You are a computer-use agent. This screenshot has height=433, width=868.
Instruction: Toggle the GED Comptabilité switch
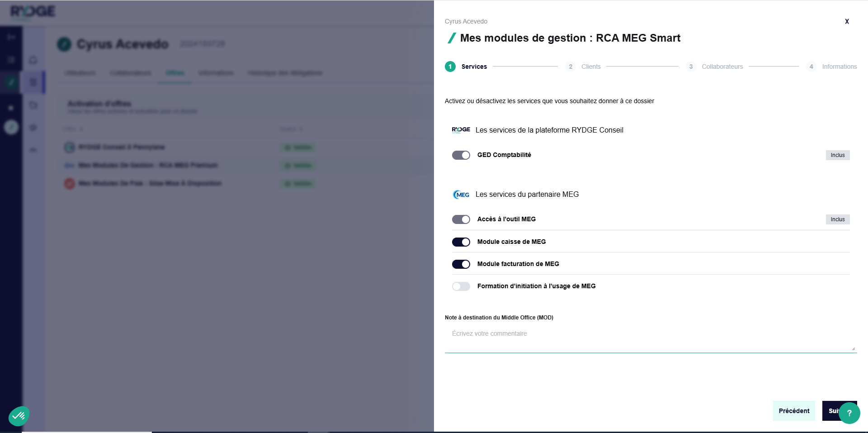click(461, 155)
